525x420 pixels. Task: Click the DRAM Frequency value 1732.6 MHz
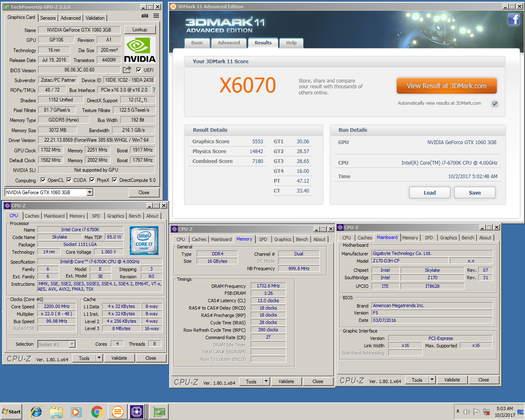[x=268, y=286]
